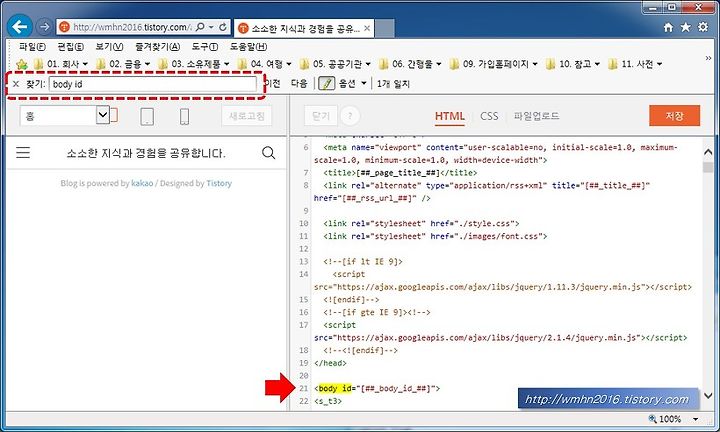Add to favorites bar star icon
The height and width of the screenshot is (432, 720).
click(21, 64)
